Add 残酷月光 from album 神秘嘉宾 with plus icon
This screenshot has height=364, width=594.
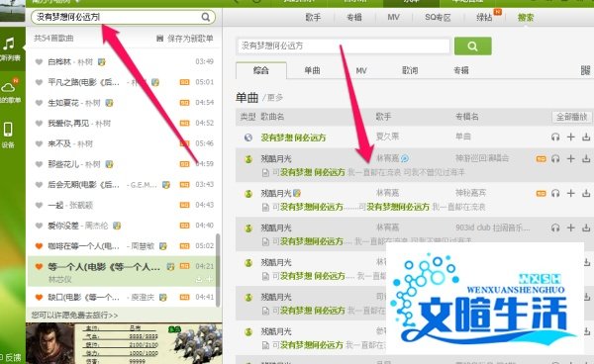570,193
